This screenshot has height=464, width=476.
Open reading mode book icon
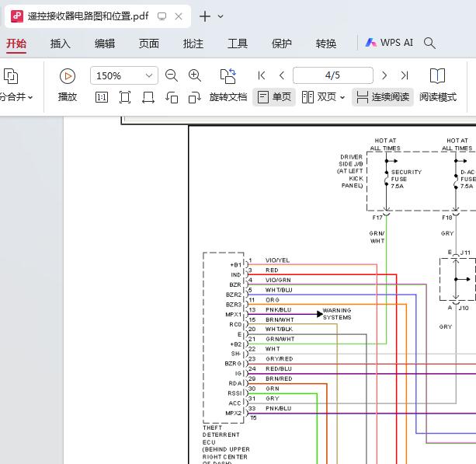437,76
